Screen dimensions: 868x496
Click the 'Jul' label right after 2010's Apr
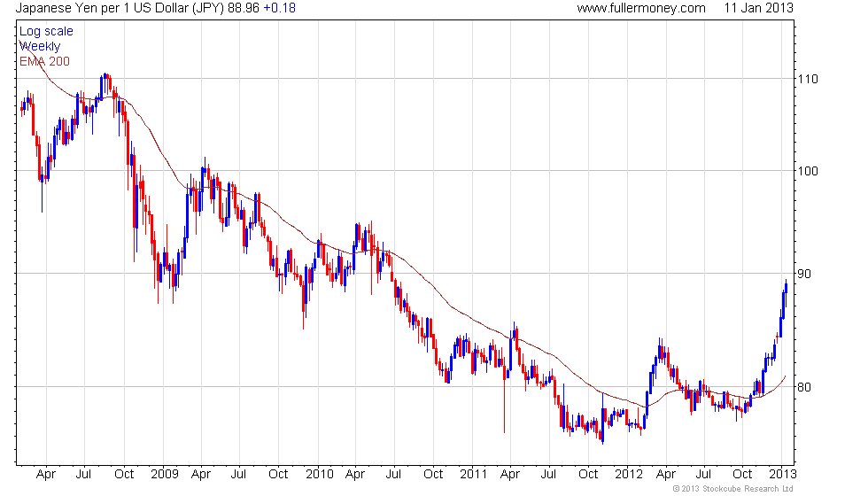click(x=393, y=475)
